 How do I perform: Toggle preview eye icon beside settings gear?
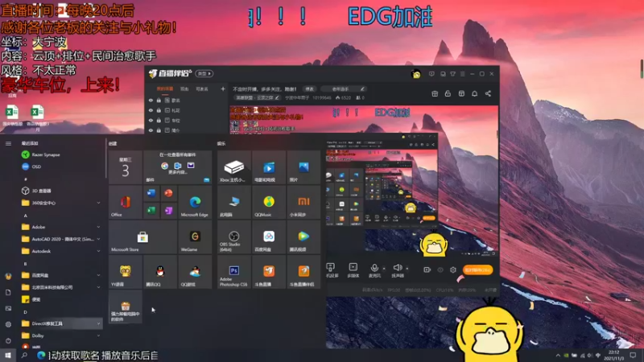click(440, 270)
